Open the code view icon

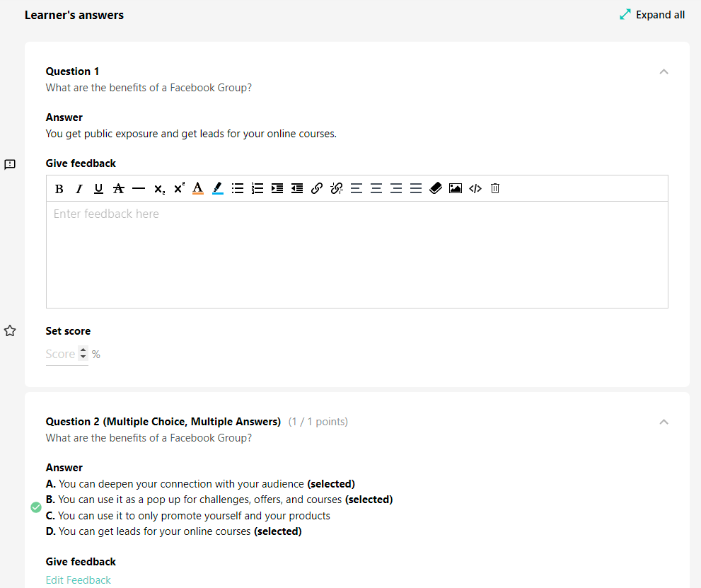click(x=475, y=188)
